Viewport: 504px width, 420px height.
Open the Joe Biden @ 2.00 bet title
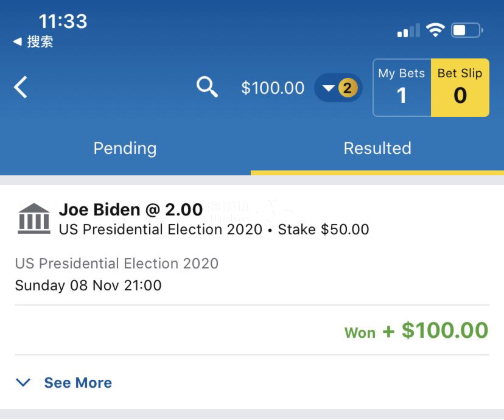click(131, 209)
